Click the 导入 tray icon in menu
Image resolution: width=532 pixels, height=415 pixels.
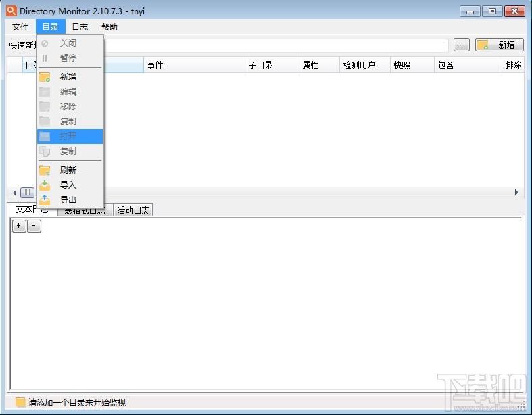(x=45, y=185)
